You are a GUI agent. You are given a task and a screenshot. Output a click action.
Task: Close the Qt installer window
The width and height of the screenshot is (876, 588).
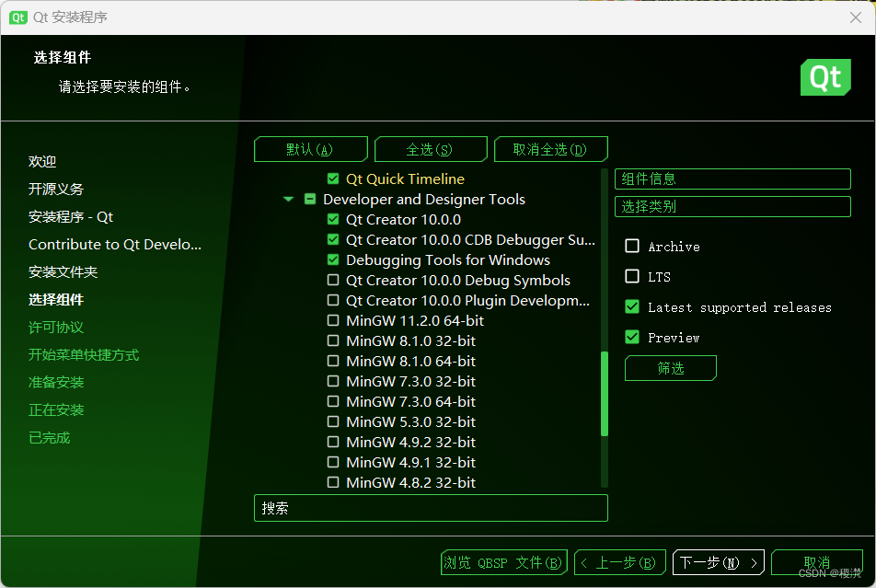pos(856,17)
